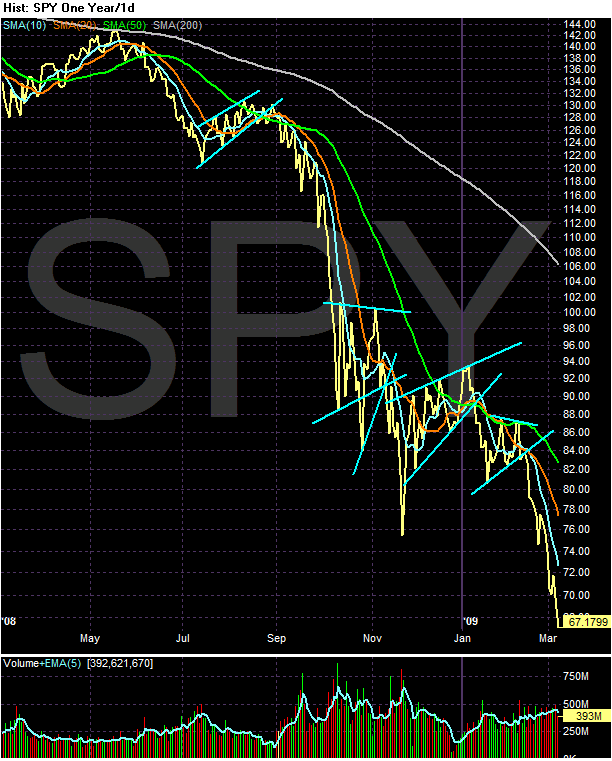Image resolution: width=612 pixels, height=761 pixels.
Task: Select the SMA(200) legend label
Action: 177,25
